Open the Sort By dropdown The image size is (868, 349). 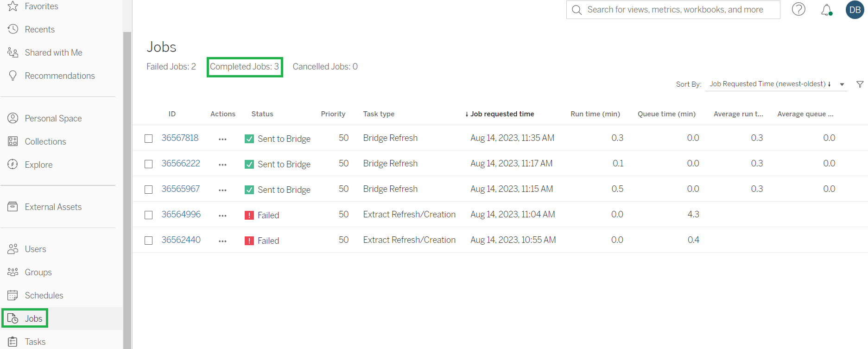(776, 84)
